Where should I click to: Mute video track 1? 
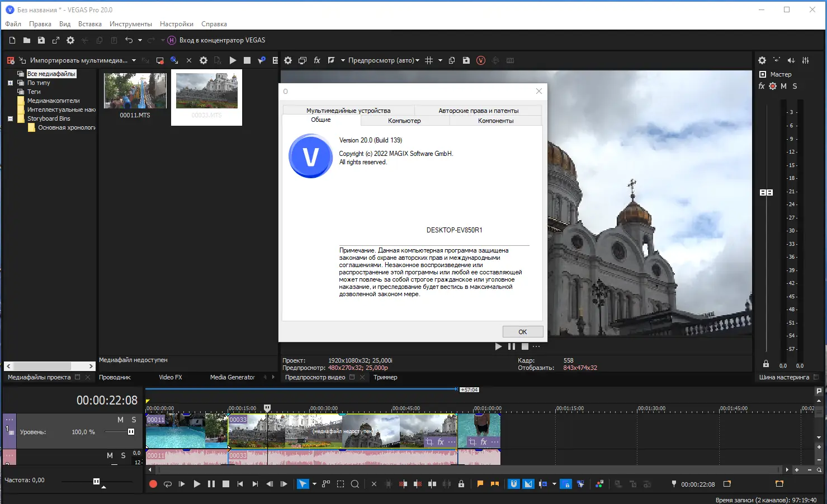pos(120,420)
